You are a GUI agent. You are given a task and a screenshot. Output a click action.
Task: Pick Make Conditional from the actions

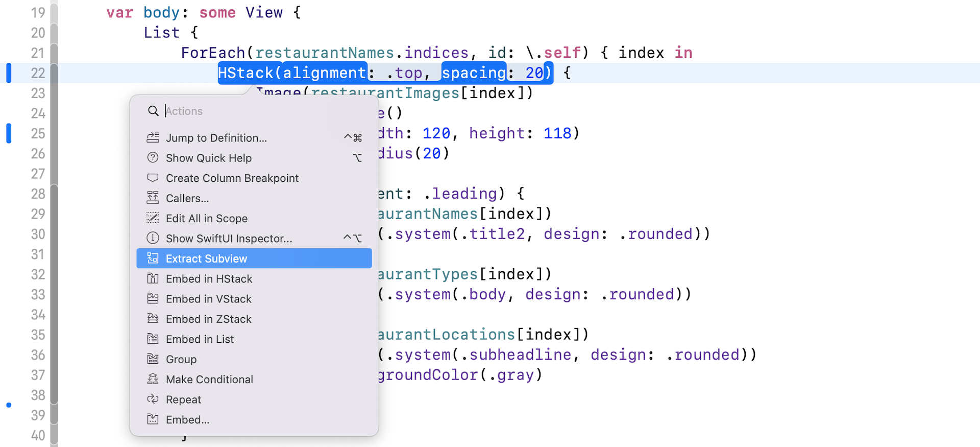(x=209, y=380)
